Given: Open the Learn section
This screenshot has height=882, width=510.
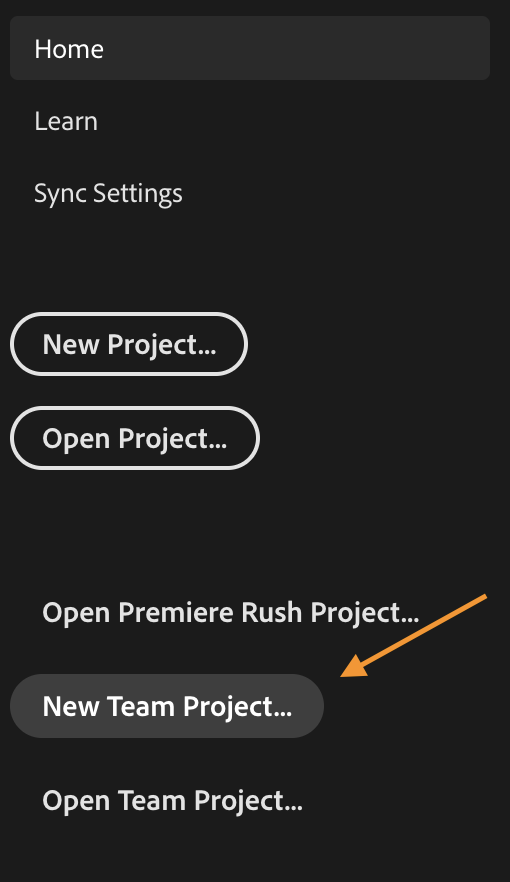Looking at the screenshot, I should click(66, 121).
